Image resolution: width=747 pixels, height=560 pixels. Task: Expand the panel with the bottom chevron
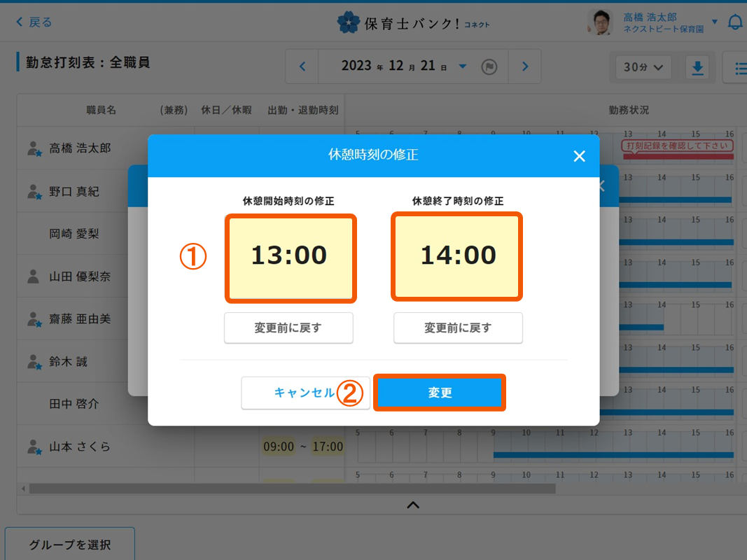[413, 505]
